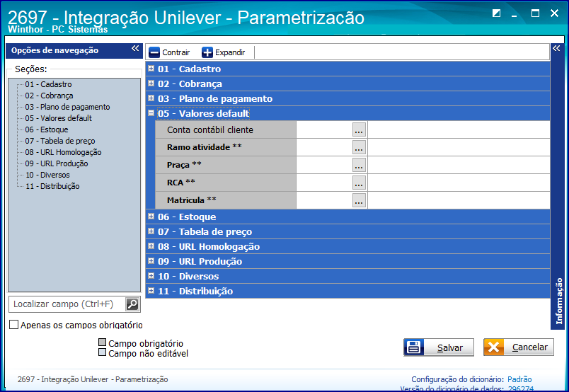Collapse section 05 - Valores default
The width and height of the screenshot is (569, 392).
[151, 113]
